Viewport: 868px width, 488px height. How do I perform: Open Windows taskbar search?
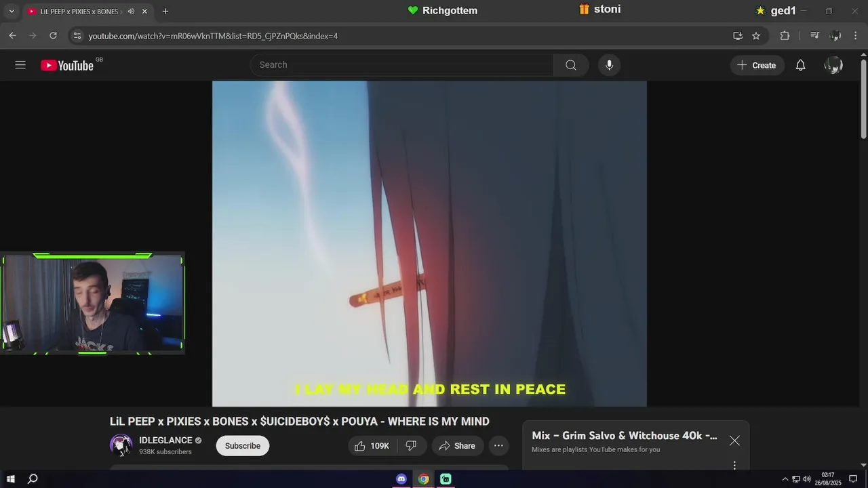click(x=33, y=479)
